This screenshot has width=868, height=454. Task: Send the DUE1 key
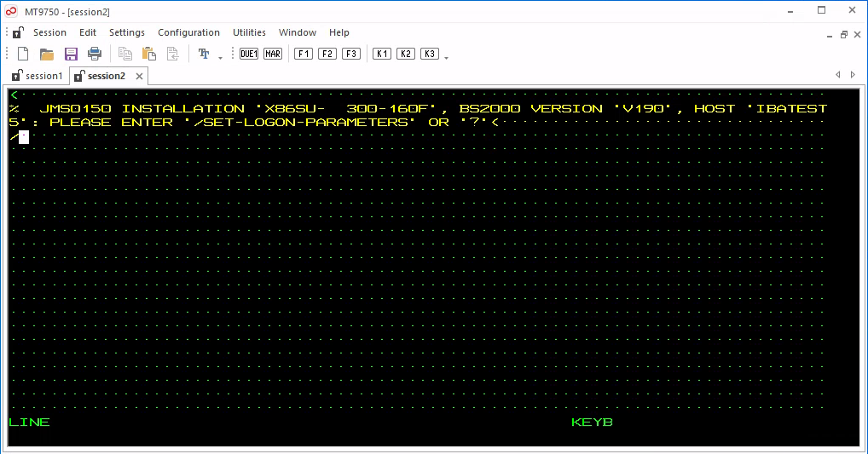click(249, 54)
